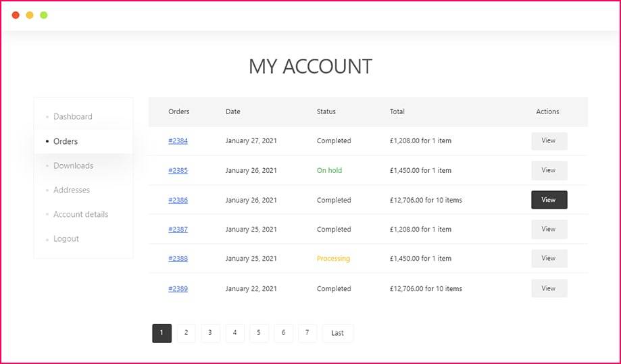Open order #2387 link

click(x=178, y=230)
